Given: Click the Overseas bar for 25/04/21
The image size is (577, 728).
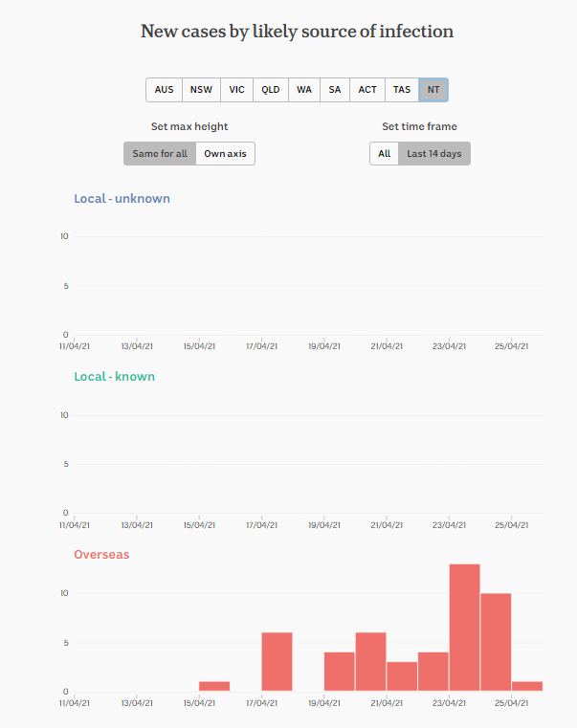Looking at the screenshot, I should coord(527,686).
